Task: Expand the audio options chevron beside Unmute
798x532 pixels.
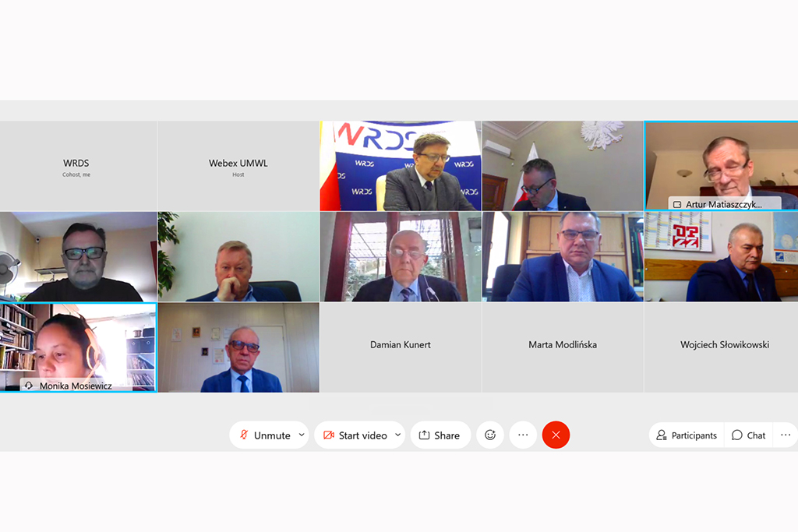Action: 302,435
